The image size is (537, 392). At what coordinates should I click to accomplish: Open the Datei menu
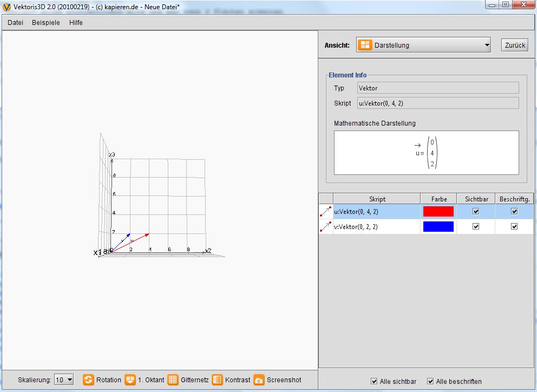15,23
